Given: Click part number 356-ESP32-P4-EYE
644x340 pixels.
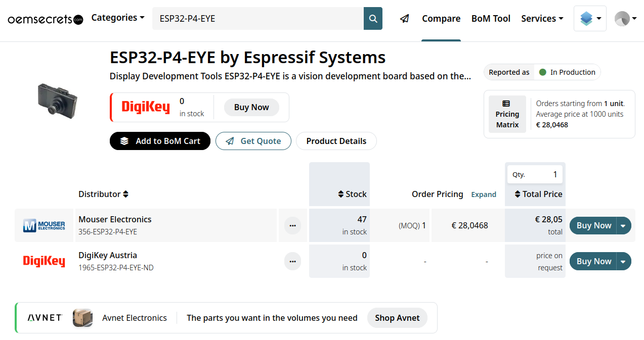Looking at the screenshot, I should click(x=108, y=232).
